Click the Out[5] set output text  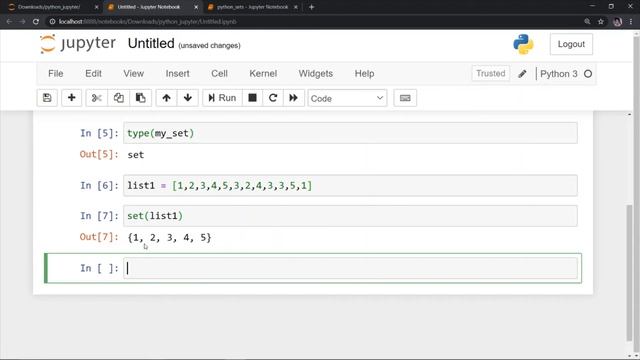(x=136, y=155)
